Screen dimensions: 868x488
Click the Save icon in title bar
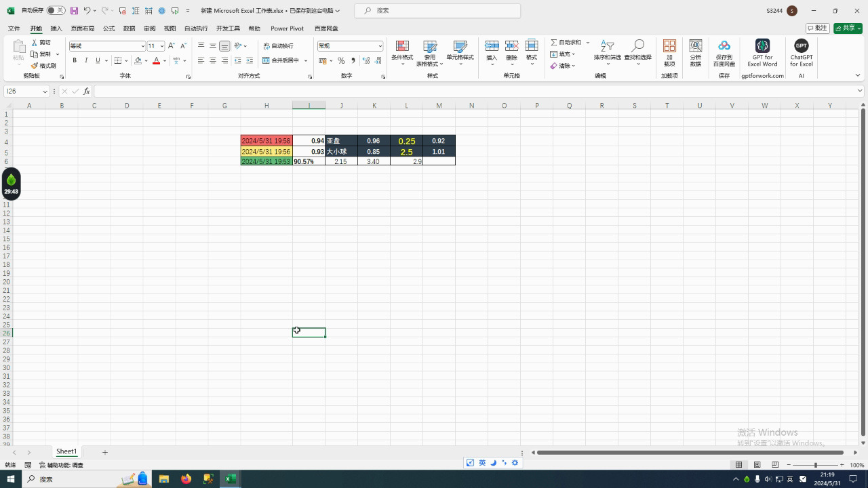click(74, 11)
